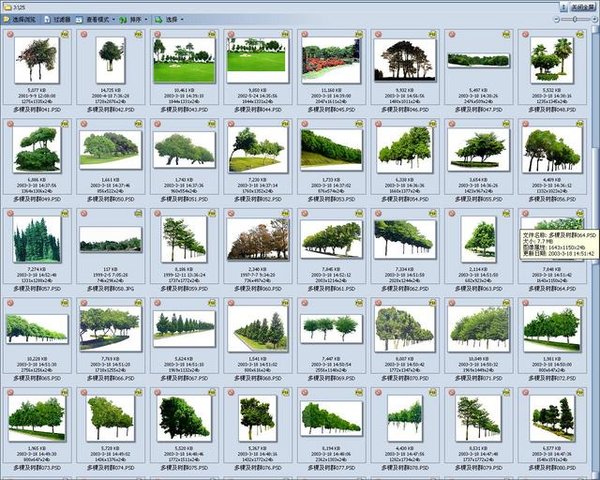The width and height of the screenshot is (600, 480).
Task: Click the file name 多棵及树群079.PSD
Action: tap(478, 468)
